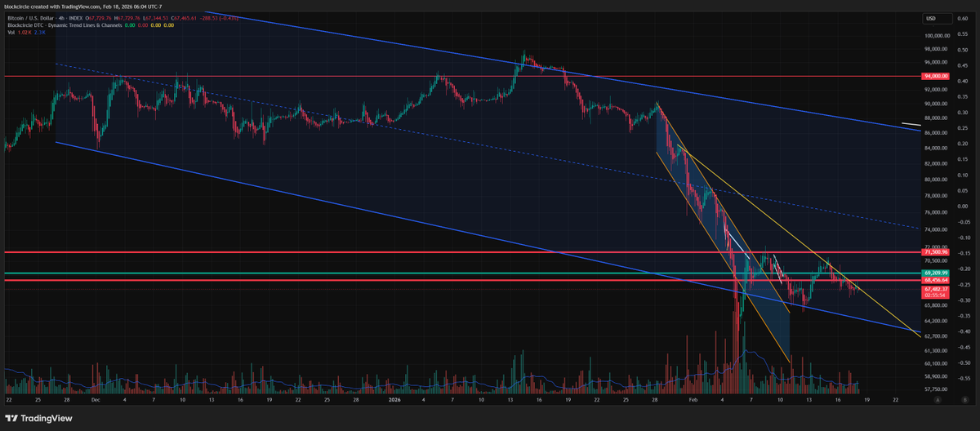Click the 84,000.00 price axis label
The image size is (980, 431).
coord(937,148)
